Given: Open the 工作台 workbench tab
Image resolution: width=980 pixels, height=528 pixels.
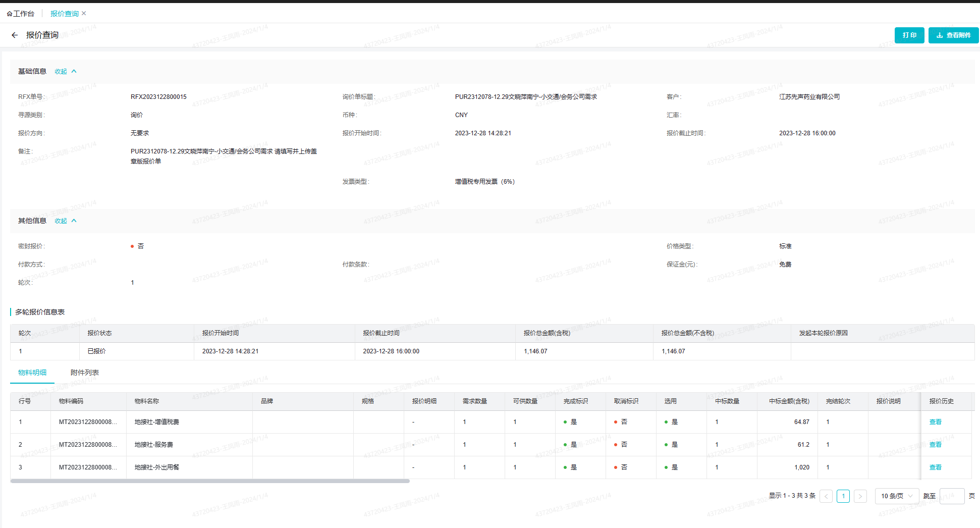Looking at the screenshot, I should click(x=23, y=14).
